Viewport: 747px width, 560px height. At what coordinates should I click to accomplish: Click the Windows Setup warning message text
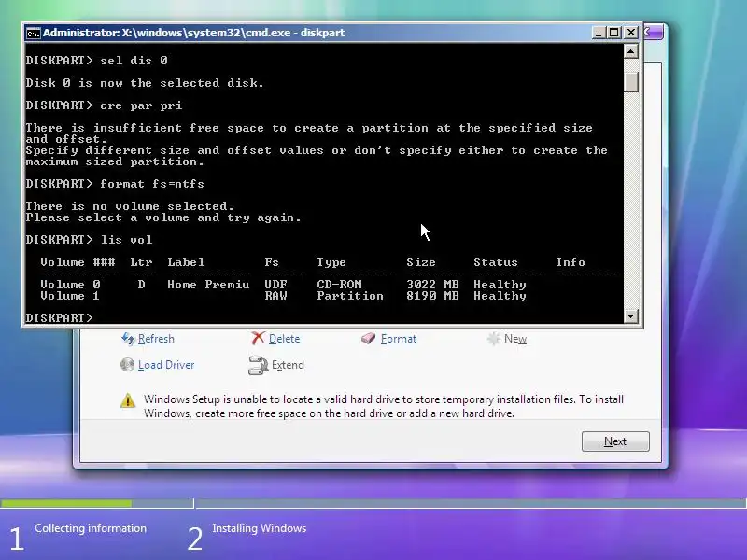tap(384, 406)
